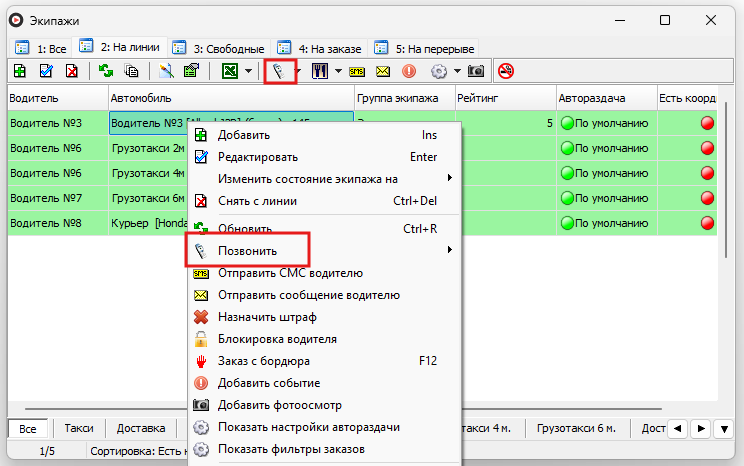Switch to the '5: На перерыве' tab
The width and height of the screenshot is (744, 466).
click(424, 48)
